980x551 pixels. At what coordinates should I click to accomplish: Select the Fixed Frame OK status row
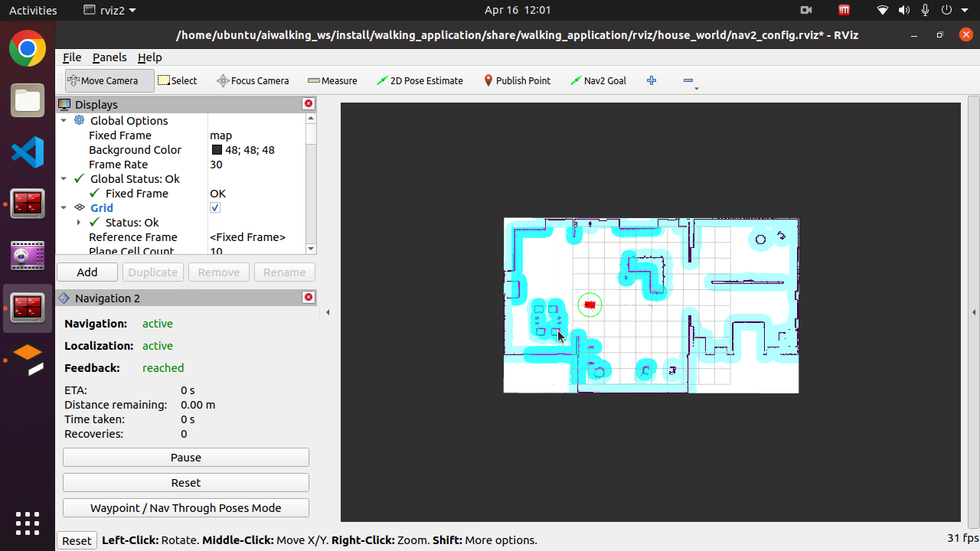181,193
